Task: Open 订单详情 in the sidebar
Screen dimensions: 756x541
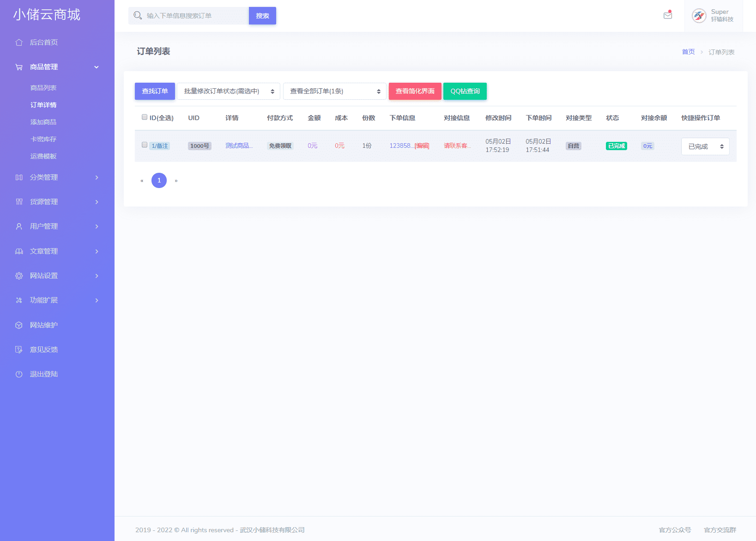Action: [43, 105]
